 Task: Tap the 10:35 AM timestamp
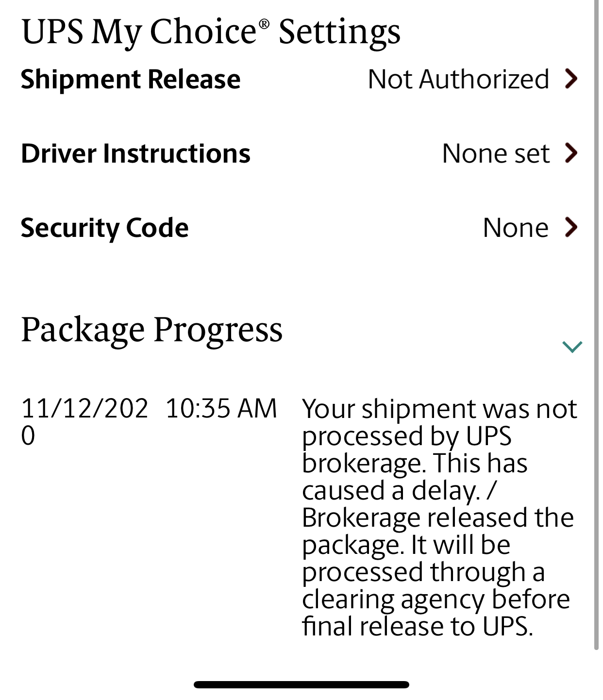tap(221, 408)
